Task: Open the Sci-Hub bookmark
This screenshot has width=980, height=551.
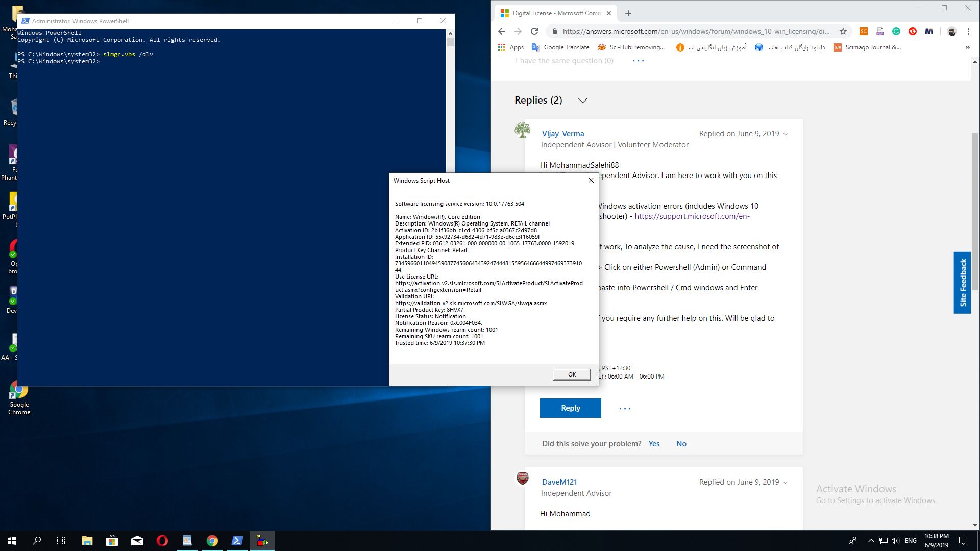Action: click(x=631, y=47)
